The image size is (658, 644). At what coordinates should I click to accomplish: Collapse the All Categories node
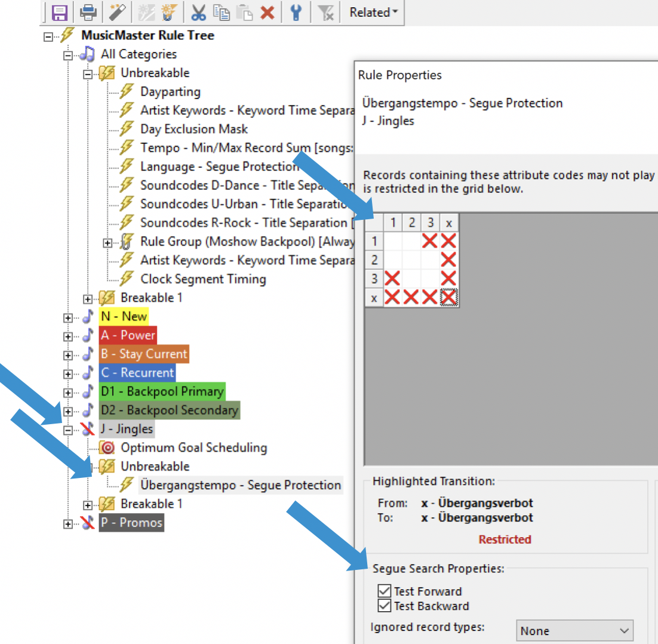click(68, 56)
